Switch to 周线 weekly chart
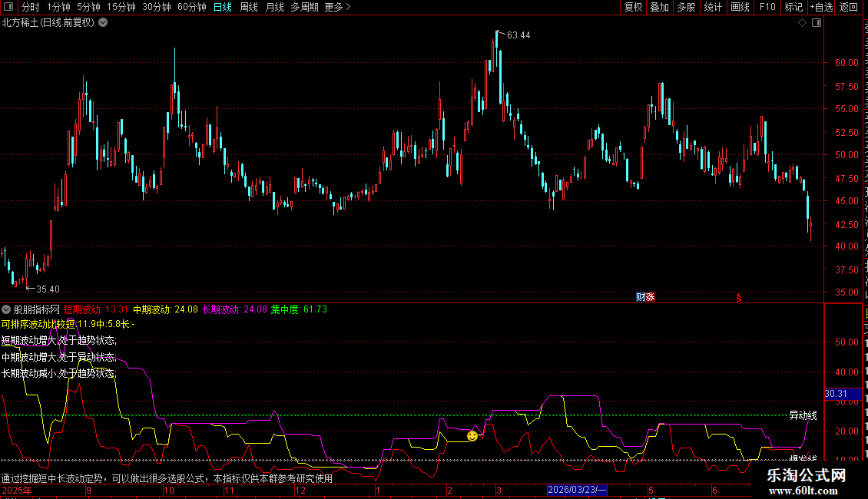 pyautogui.click(x=249, y=7)
